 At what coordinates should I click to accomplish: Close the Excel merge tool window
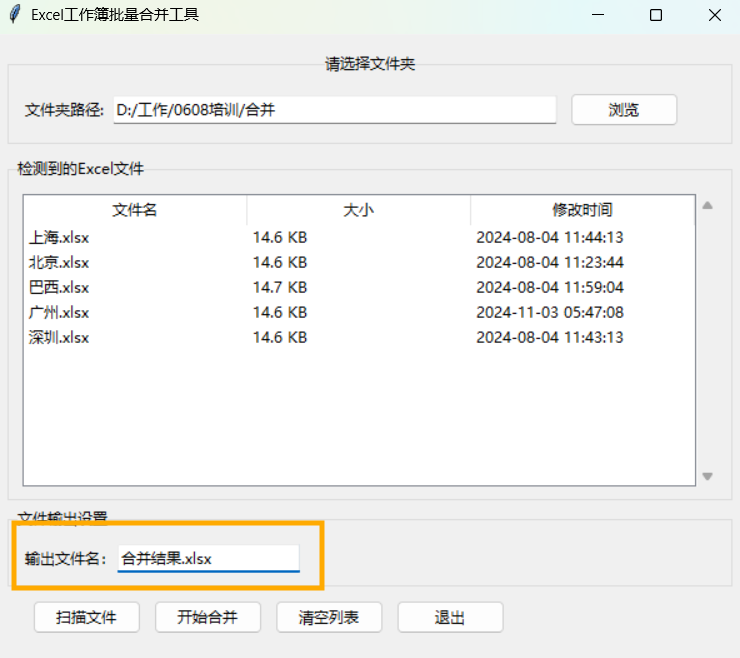click(x=715, y=15)
